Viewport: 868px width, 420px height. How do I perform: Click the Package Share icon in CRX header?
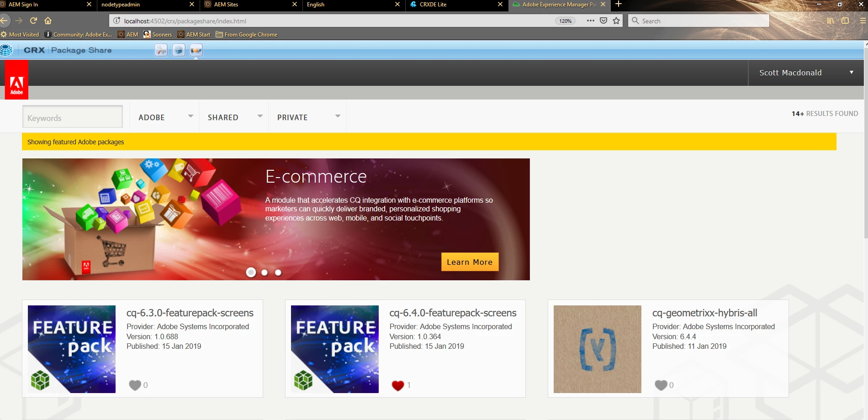click(196, 50)
